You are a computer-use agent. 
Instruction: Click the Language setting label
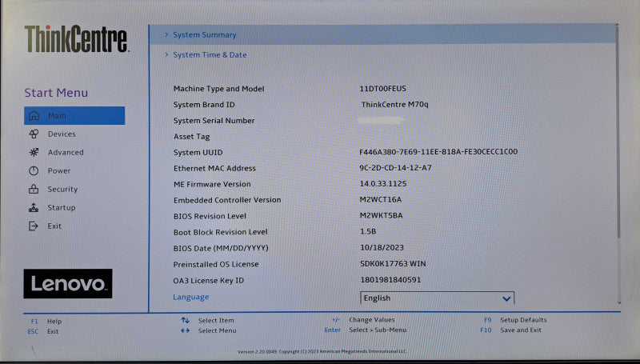point(191,297)
